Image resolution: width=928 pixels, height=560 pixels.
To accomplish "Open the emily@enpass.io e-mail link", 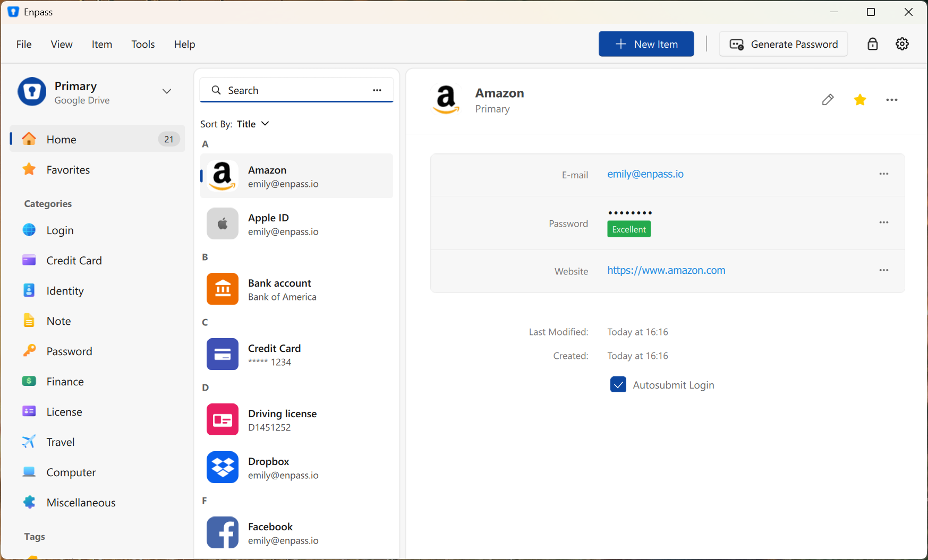I will point(645,174).
